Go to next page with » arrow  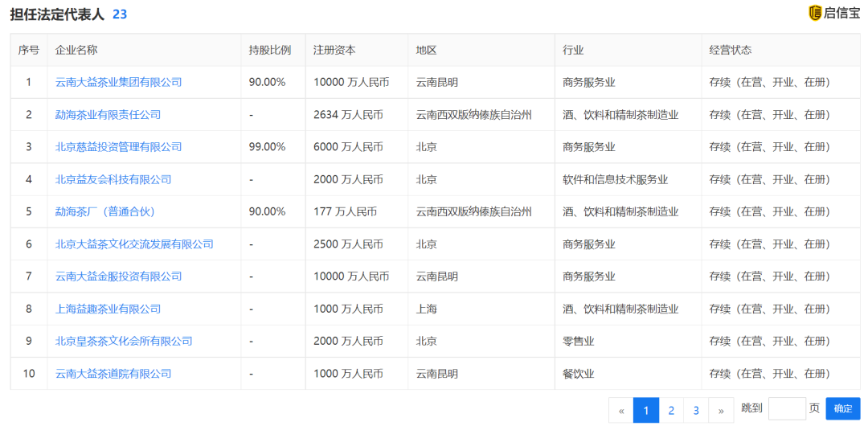tap(721, 410)
